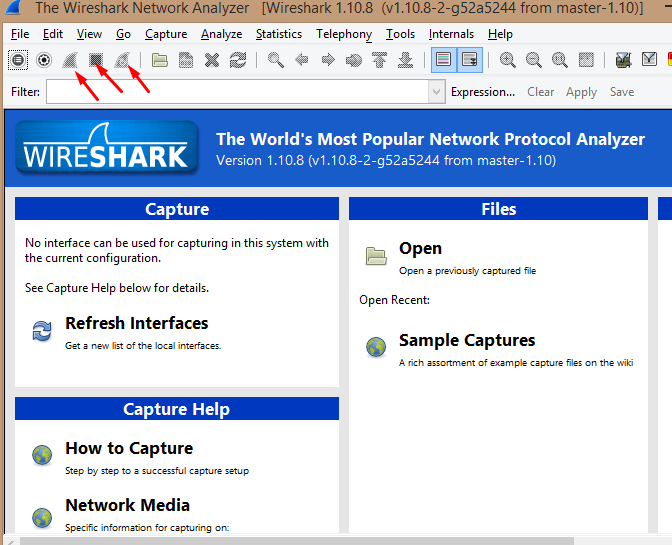Go back in packet history
This screenshot has width=672, height=545.
click(302, 60)
